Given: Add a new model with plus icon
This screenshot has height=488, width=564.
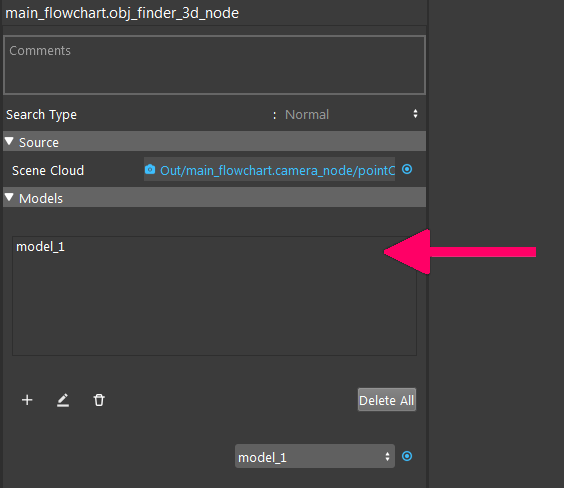Looking at the screenshot, I should 27,400.
